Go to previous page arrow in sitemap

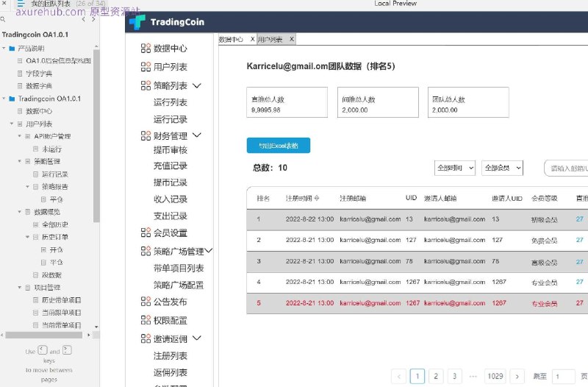click(83, 19)
